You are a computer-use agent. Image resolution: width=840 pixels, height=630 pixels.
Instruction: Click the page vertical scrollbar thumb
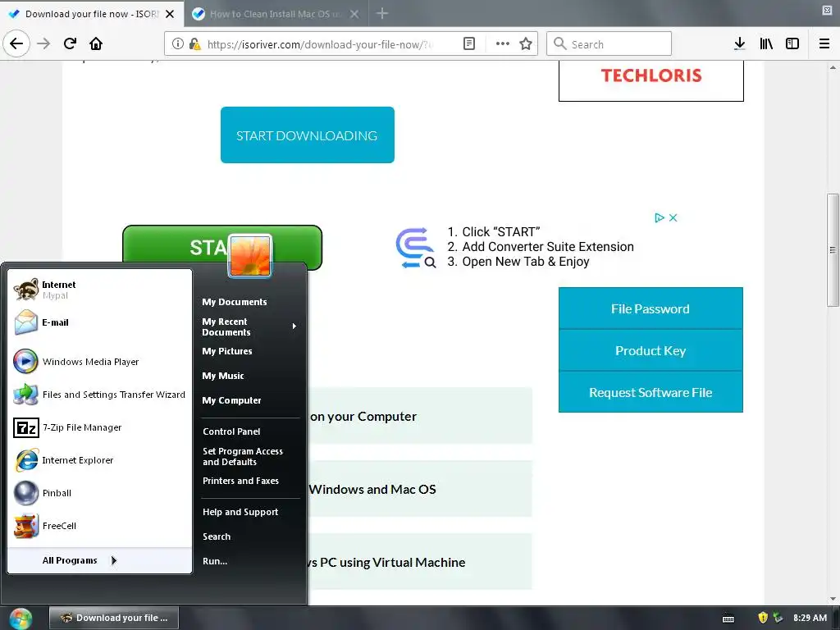[833, 249]
